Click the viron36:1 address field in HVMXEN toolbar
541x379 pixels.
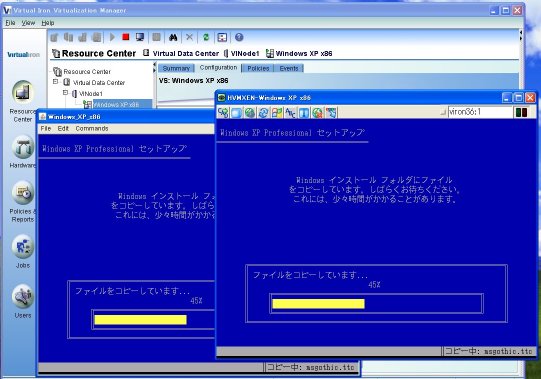[480, 112]
